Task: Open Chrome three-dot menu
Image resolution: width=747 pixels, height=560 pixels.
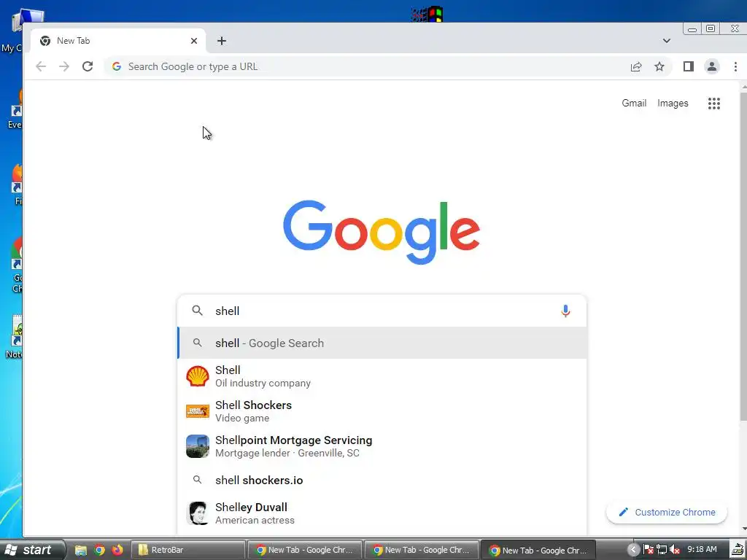Action: (735, 66)
